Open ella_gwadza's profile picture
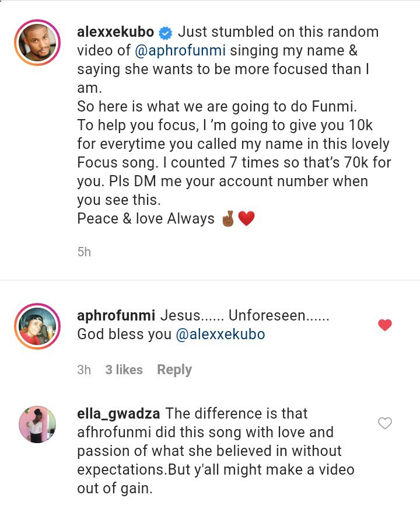This screenshot has height=512, width=420. pos(37,424)
